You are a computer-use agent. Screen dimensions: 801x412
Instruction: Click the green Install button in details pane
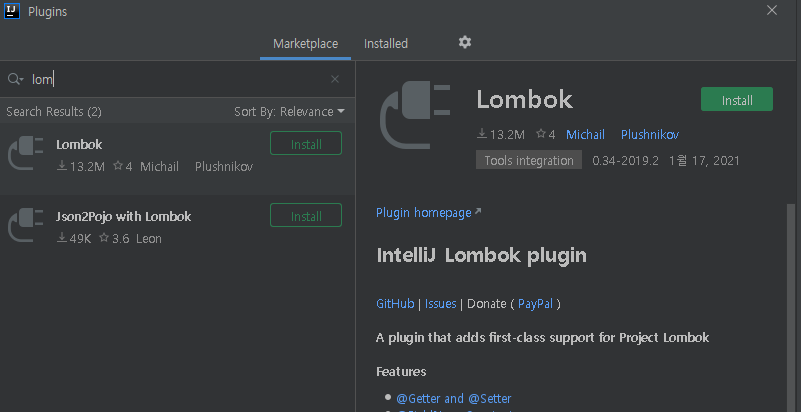click(737, 99)
